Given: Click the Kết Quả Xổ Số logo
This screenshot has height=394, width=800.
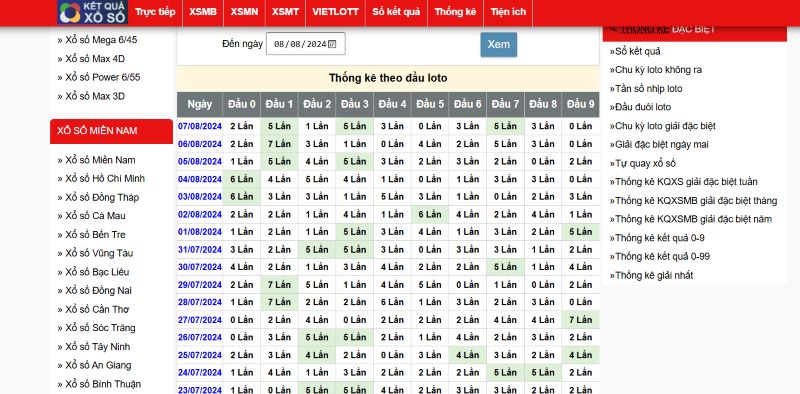Looking at the screenshot, I should click(x=92, y=12).
